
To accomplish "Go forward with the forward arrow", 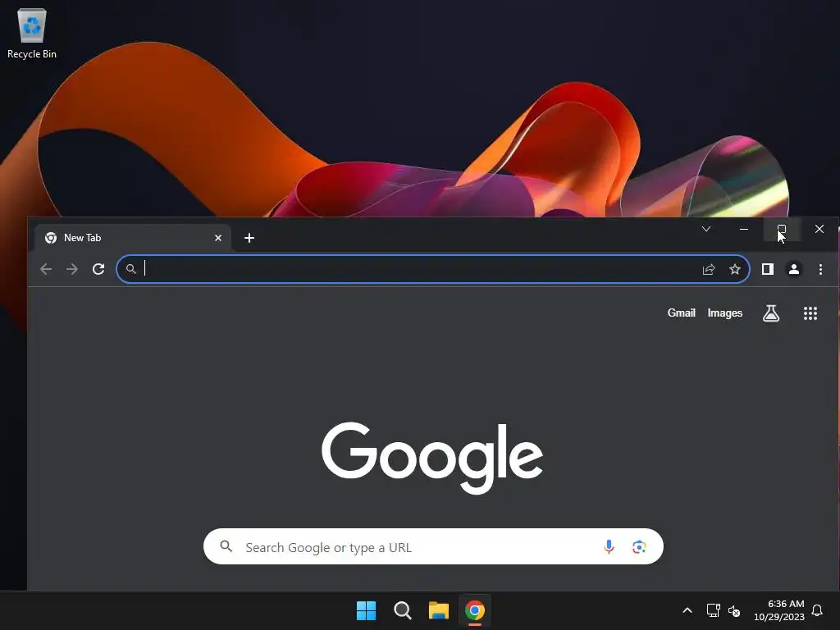I will (x=72, y=269).
